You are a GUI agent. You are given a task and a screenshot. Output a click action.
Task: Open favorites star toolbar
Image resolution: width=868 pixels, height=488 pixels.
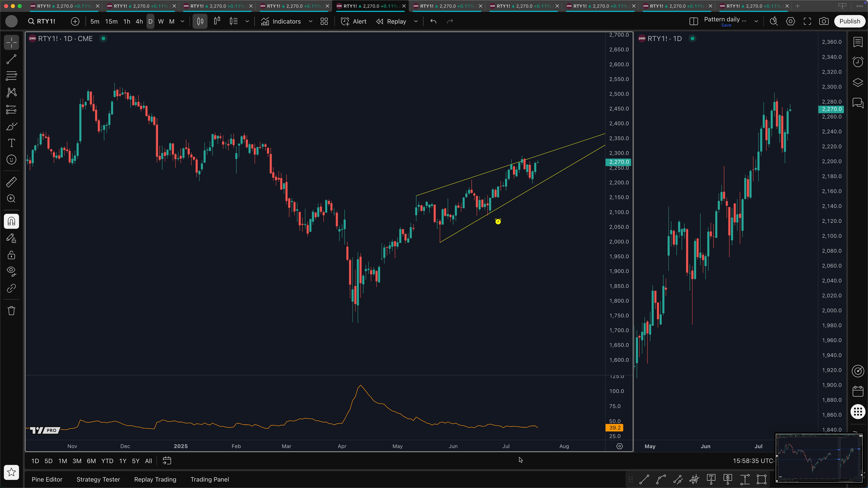(x=12, y=472)
